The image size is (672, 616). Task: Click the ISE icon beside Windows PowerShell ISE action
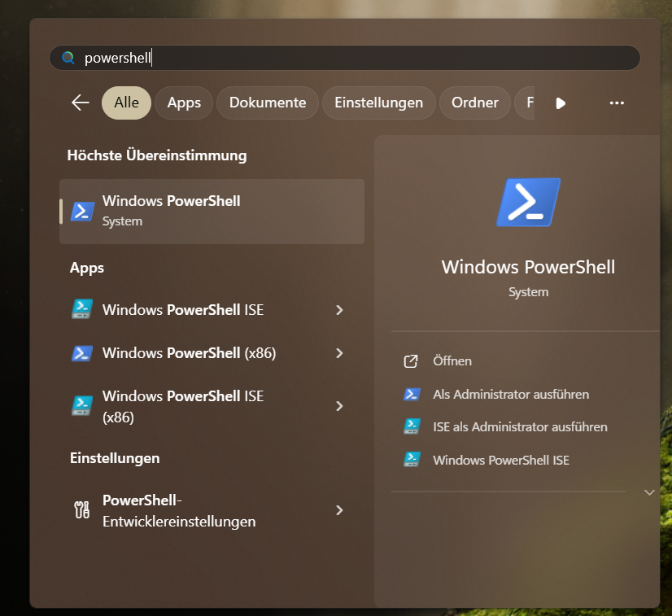point(412,460)
